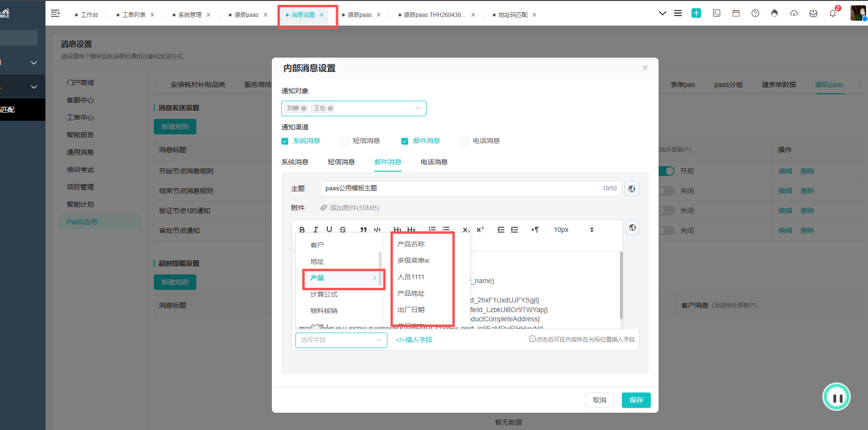The image size is (868, 430).
Task: Toggle italic formatting in the editor
Action: point(316,229)
